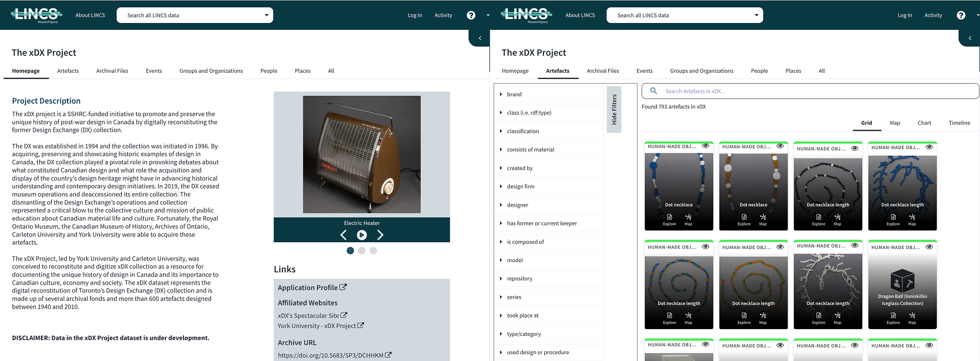Toggle eye on orange-green spiral necklace card

click(780, 247)
